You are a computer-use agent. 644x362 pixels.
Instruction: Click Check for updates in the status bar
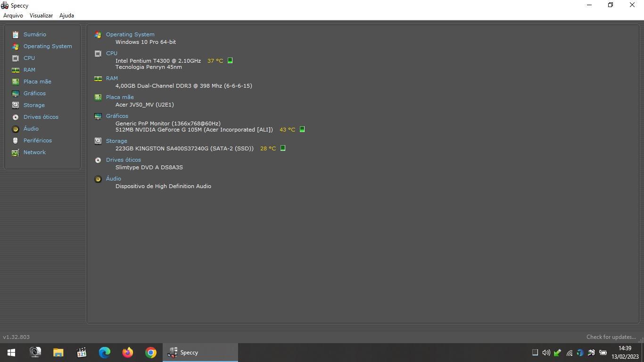(611, 337)
